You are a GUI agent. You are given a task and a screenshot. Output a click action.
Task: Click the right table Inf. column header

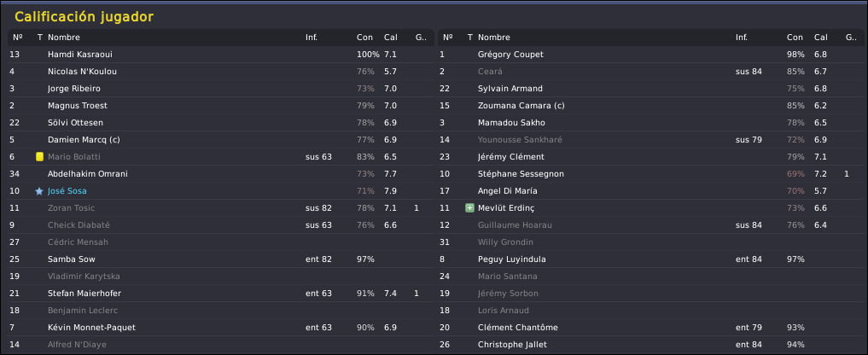[741, 38]
